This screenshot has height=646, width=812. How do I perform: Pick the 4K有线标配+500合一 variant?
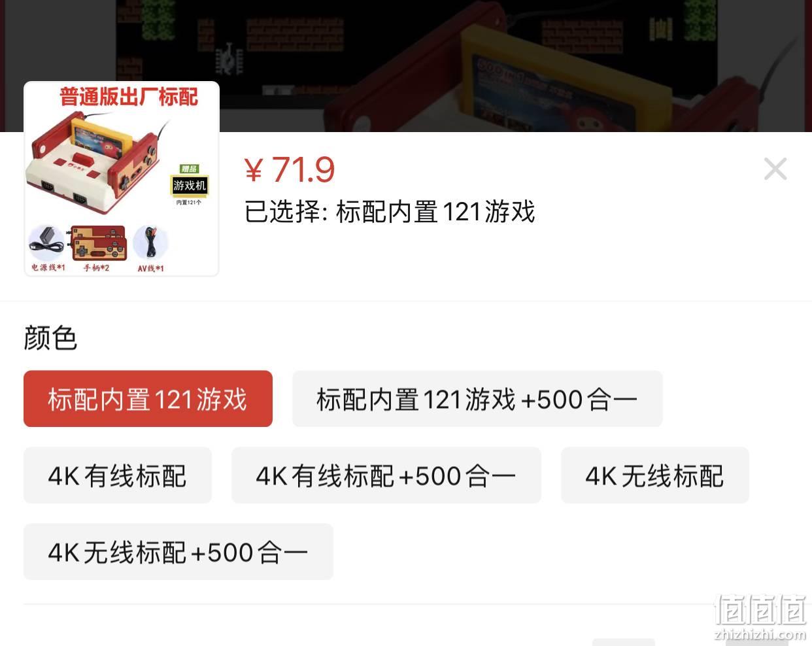tap(386, 475)
